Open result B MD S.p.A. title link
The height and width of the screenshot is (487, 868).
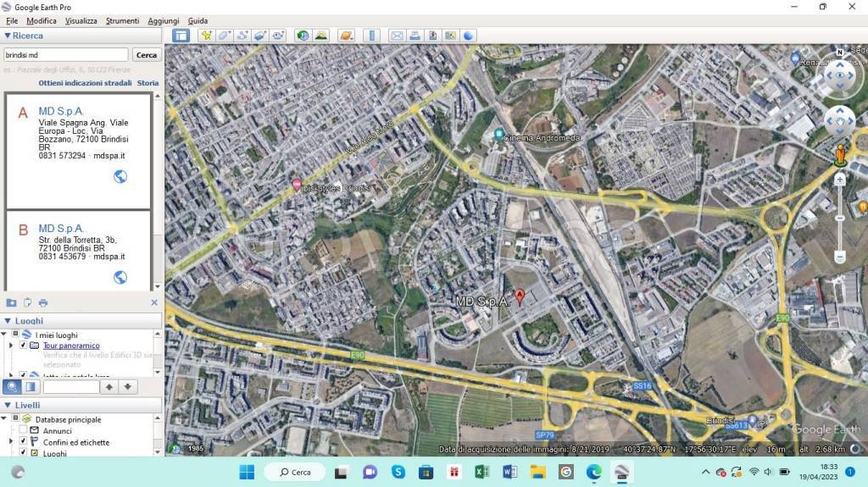(x=61, y=229)
